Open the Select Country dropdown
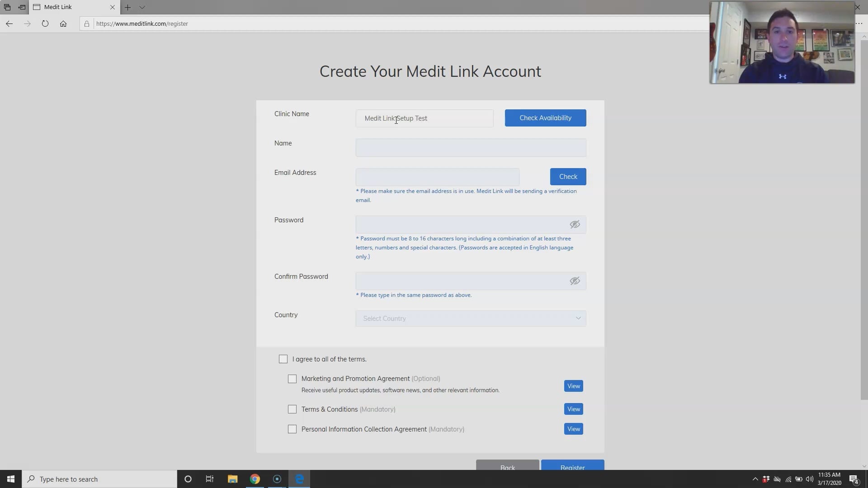This screenshot has height=488, width=868. click(471, 319)
